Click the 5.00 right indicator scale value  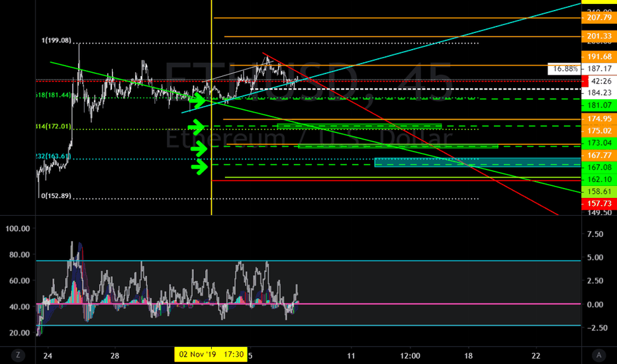595,257
